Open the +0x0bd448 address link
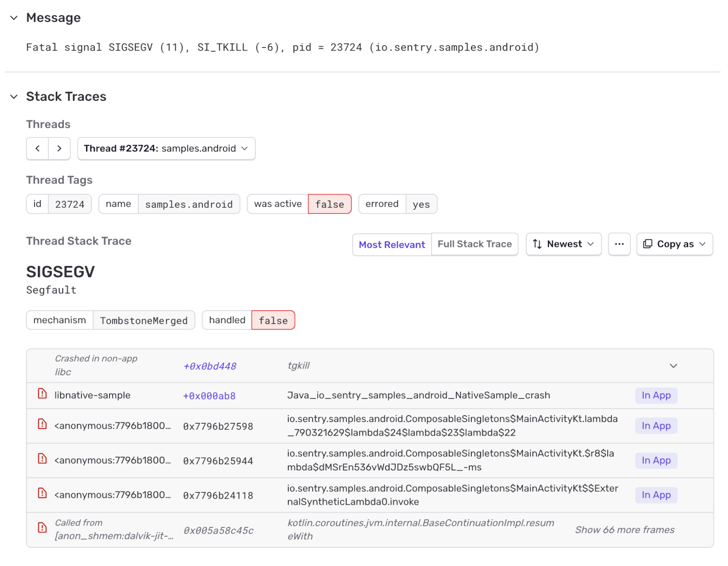The height and width of the screenshot is (566, 728). coord(209,365)
